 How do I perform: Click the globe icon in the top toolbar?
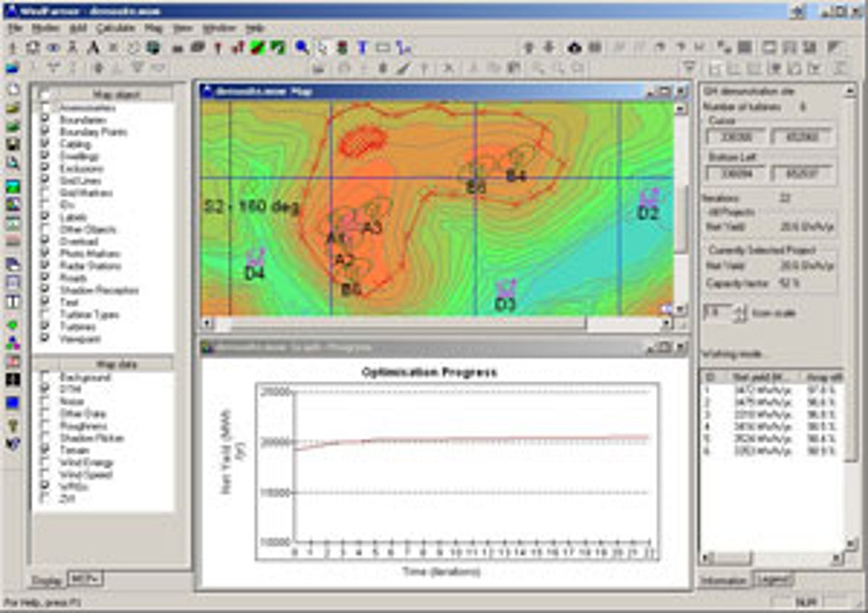[153, 48]
